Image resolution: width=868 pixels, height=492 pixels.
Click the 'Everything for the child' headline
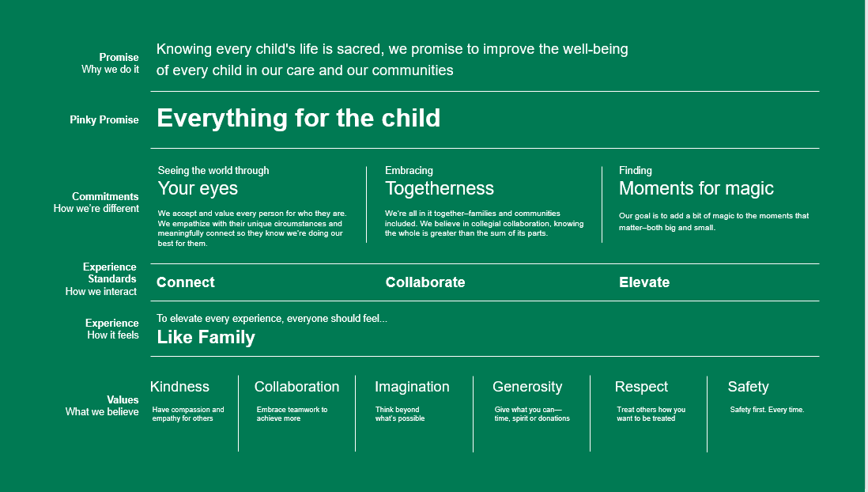(298, 119)
